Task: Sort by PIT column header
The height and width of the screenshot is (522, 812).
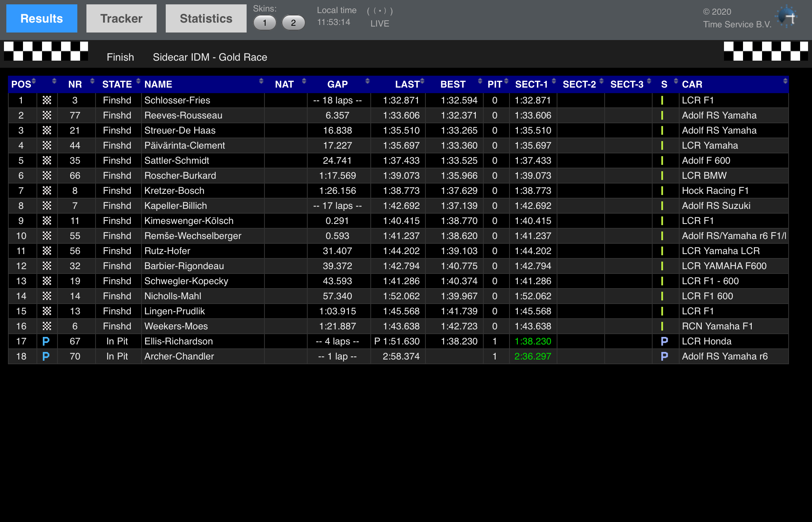Action: pyautogui.click(x=496, y=84)
